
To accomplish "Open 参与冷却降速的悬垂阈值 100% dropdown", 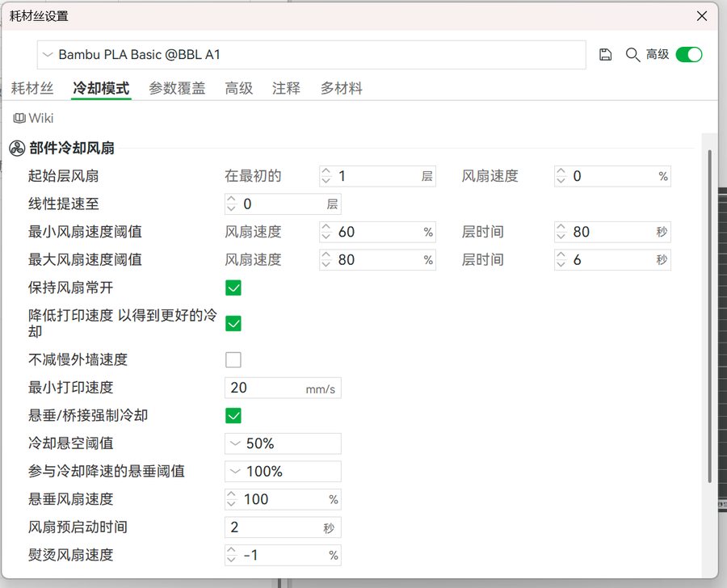I will (x=283, y=472).
